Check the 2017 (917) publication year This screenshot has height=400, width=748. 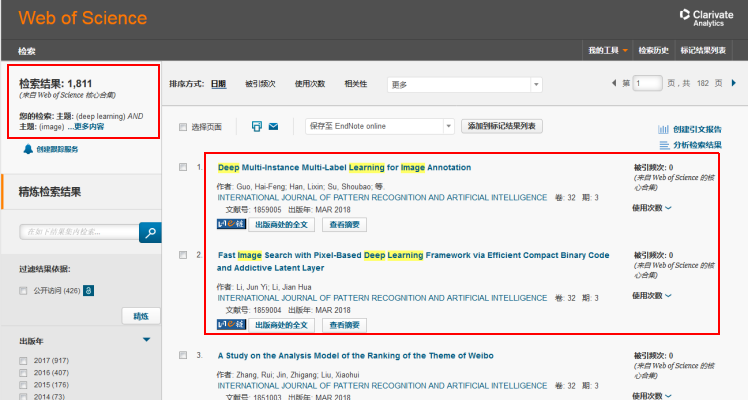pyautogui.click(x=23, y=361)
